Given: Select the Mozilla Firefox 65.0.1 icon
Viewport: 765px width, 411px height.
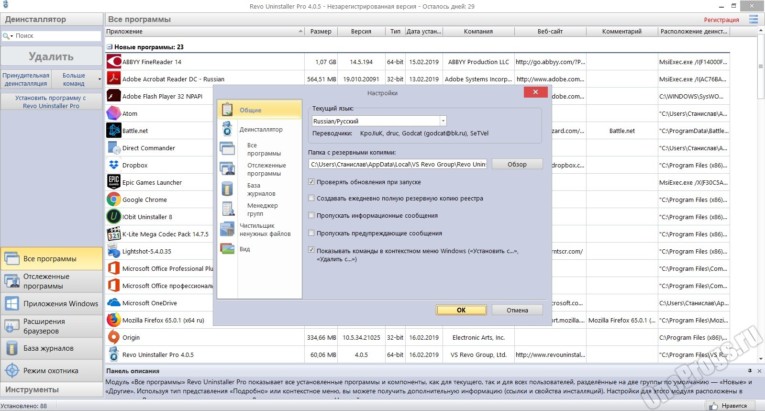Looking at the screenshot, I should 114,320.
